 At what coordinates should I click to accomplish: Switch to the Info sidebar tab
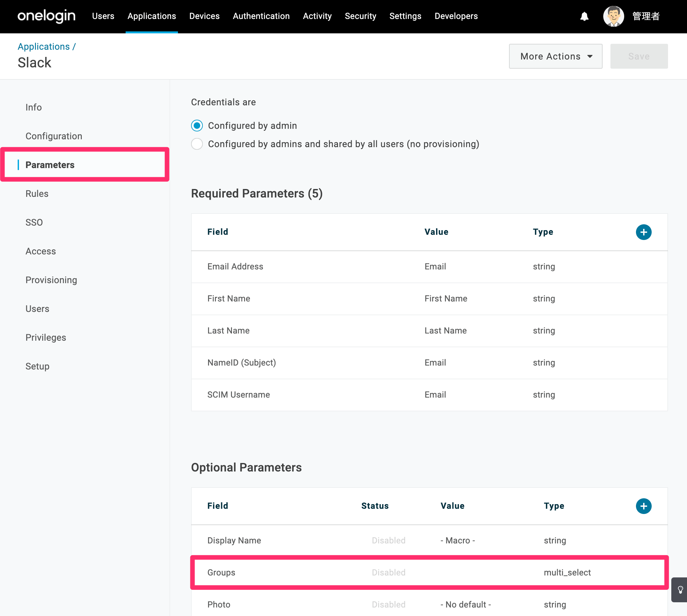33,107
